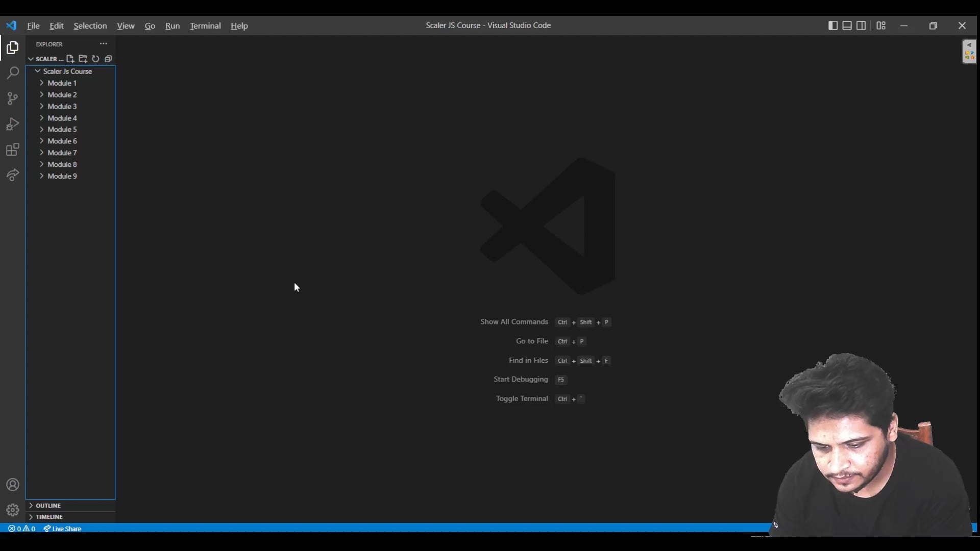Open the Explorer view in activity bar
The height and width of the screenshot is (551, 980).
(x=13, y=48)
